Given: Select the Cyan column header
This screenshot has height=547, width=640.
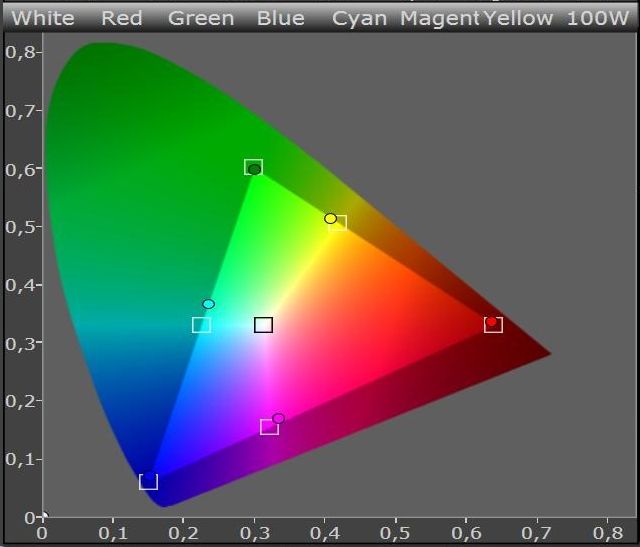Looking at the screenshot, I should pyautogui.click(x=359, y=19).
